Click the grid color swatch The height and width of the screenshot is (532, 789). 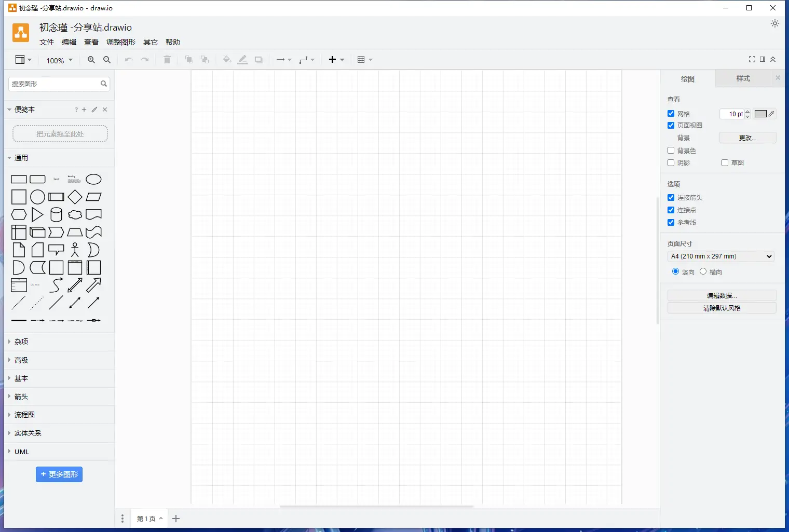760,114
